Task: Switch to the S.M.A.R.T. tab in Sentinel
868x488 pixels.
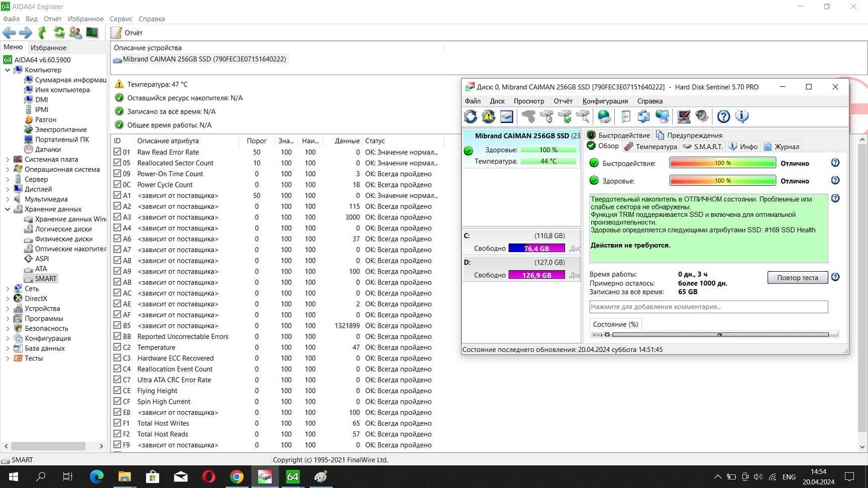Action: click(x=703, y=147)
